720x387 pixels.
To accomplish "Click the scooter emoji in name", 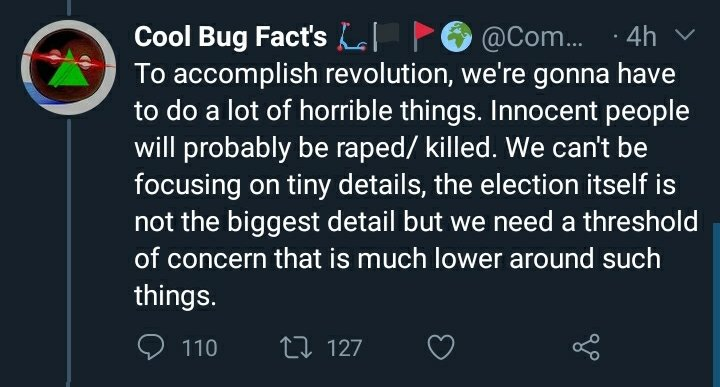I will pos(352,37).
